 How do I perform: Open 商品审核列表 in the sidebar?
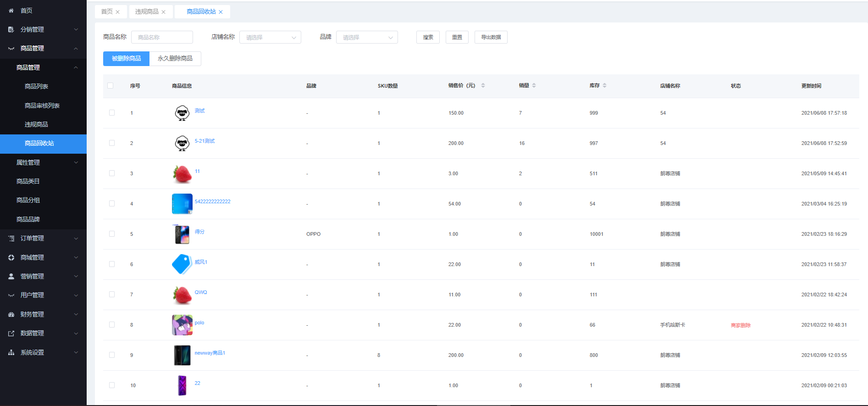42,106
